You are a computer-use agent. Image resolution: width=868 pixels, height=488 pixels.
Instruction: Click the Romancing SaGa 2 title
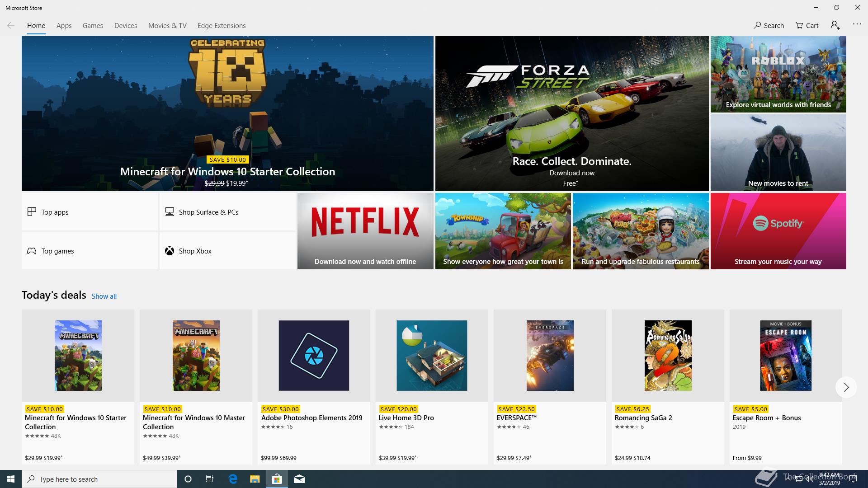643,418
